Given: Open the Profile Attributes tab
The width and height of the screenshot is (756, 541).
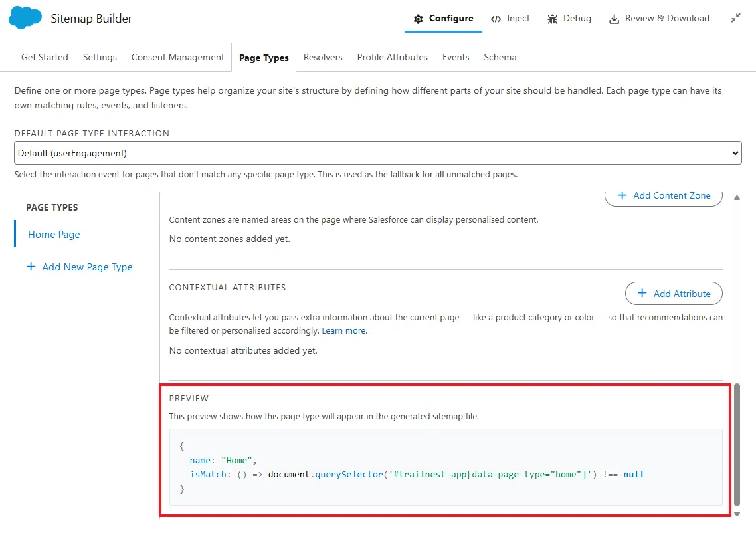Looking at the screenshot, I should tap(393, 57).
